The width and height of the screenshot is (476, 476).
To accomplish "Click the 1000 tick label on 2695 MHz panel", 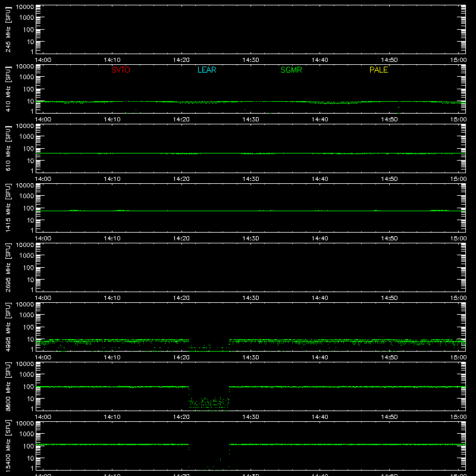I will click(27, 256).
